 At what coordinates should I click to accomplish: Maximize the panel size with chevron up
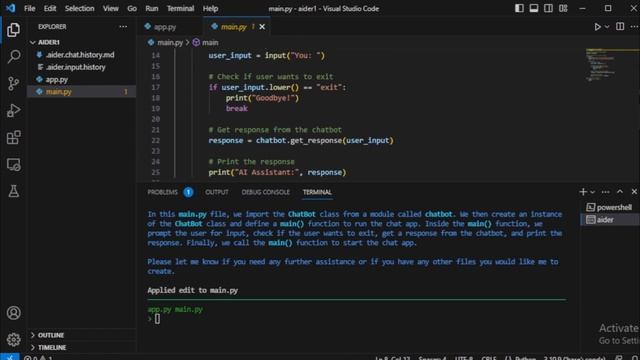(x=620, y=191)
